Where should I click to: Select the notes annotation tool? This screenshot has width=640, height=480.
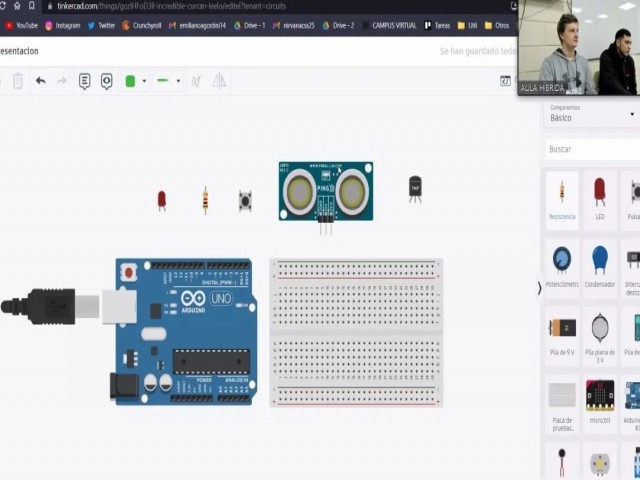(x=84, y=81)
